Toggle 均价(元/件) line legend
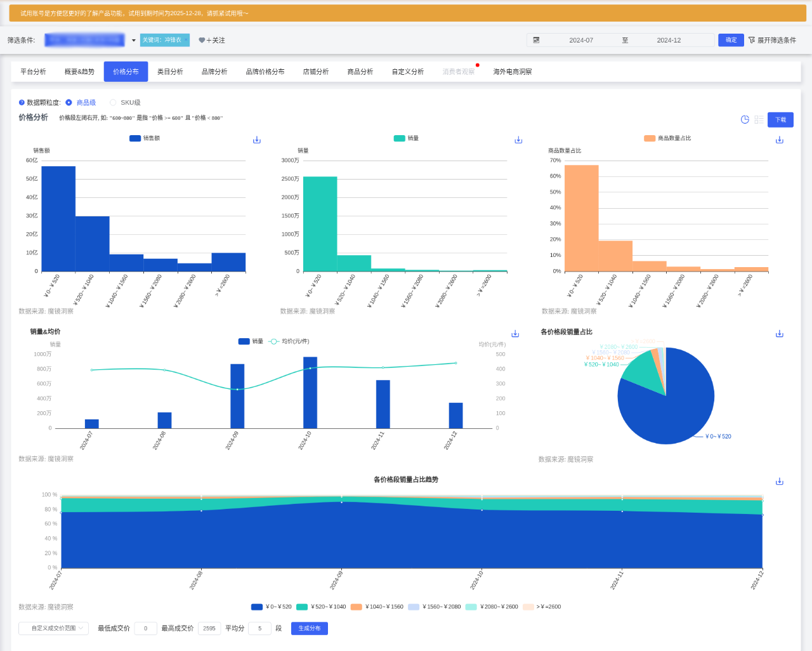This screenshot has width=812, height=651. pos(289,341)
